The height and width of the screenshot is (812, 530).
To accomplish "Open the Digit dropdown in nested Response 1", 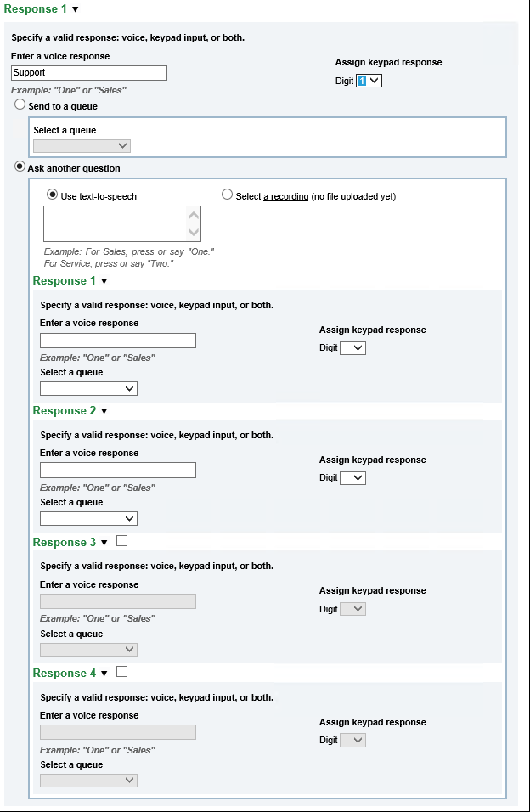I will (352, 348).
